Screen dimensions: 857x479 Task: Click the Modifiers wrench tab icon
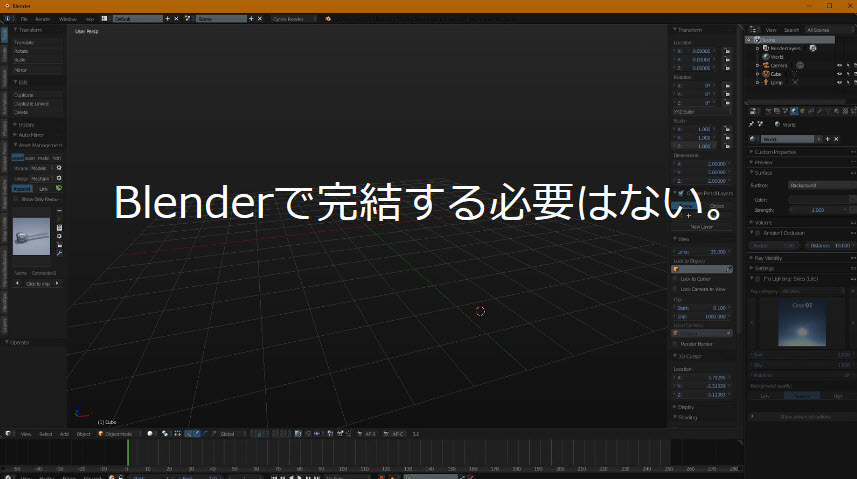point(819,111)
